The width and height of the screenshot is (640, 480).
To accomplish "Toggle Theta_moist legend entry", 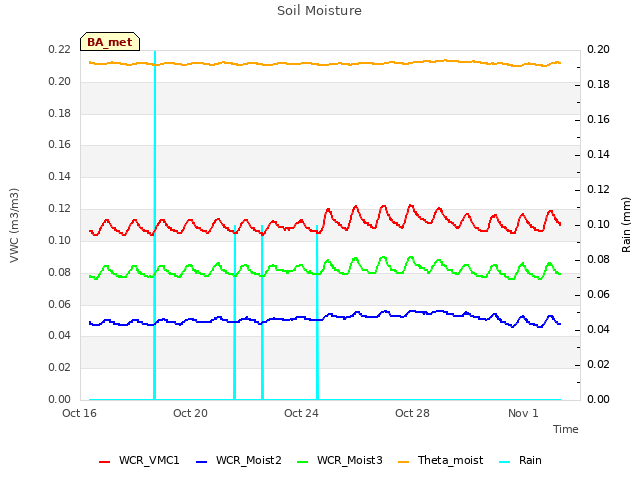I will 440,460.
